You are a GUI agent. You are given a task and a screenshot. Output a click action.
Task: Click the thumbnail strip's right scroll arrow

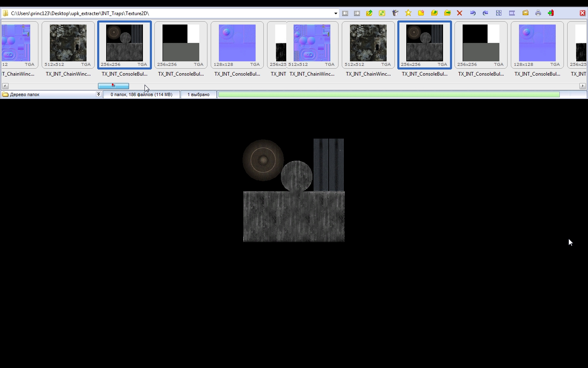click(583, 86)
